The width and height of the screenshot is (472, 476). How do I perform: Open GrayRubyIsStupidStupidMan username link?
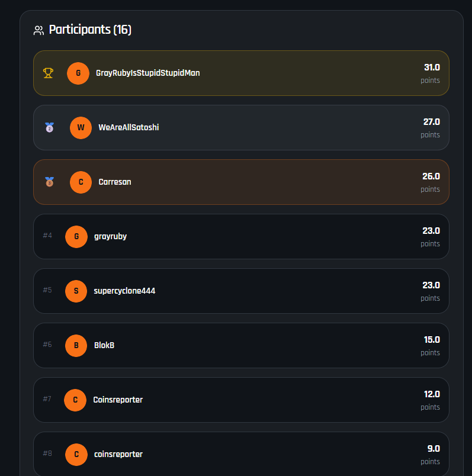point(147,73)
